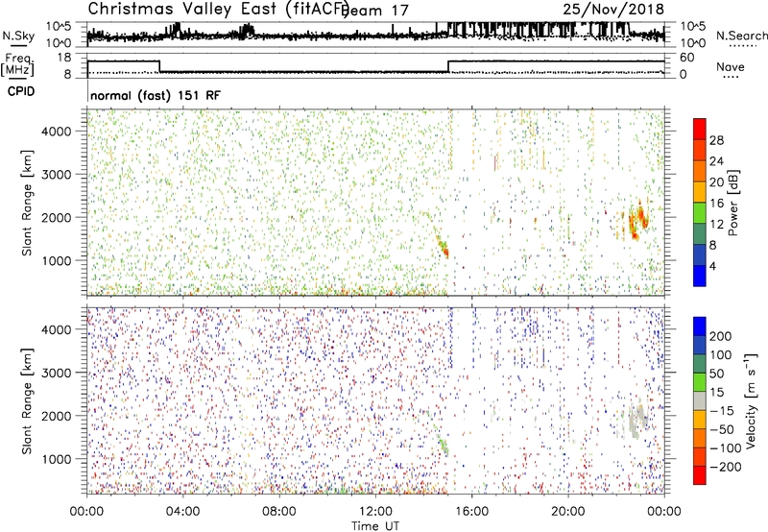Pick the green 15–50 Velocity colorbar segment
768x532 pixels.
pyautogui.click(x=700, y=382)
